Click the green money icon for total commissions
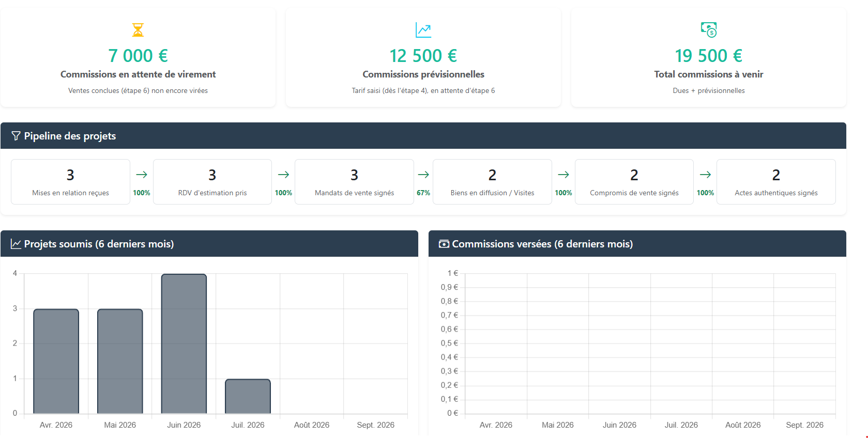Image resolution: width=868 pixels, height=438 pixels. (x=709, y=30)
